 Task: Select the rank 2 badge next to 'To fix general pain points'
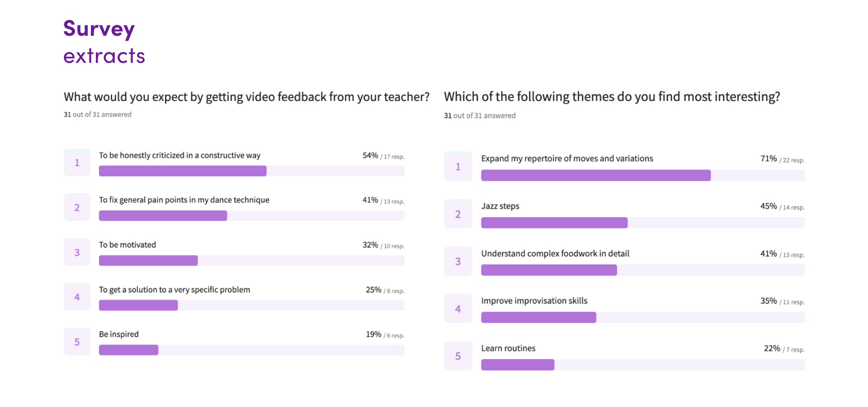coord(77,208)
